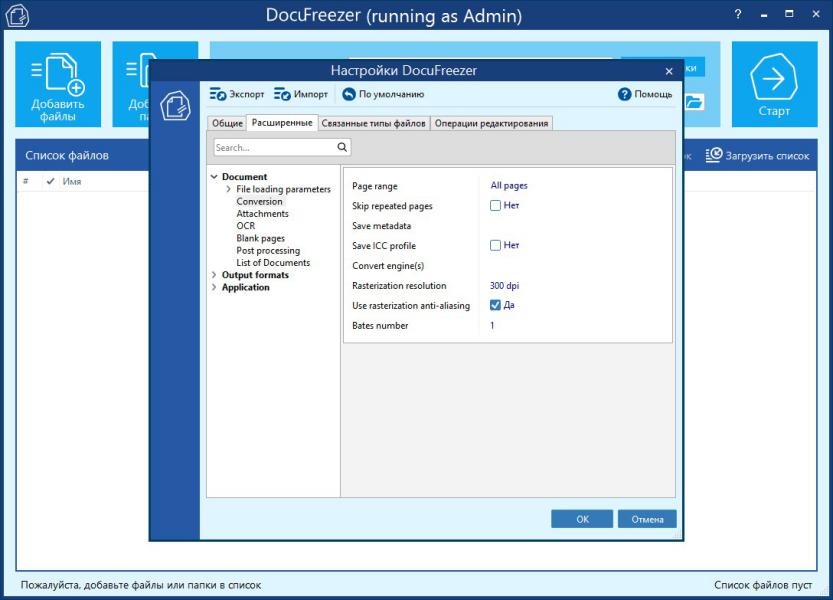This screenshot has width=833, height=600.
Task: Switch to the Общие tab
Action: coord(227,123)
